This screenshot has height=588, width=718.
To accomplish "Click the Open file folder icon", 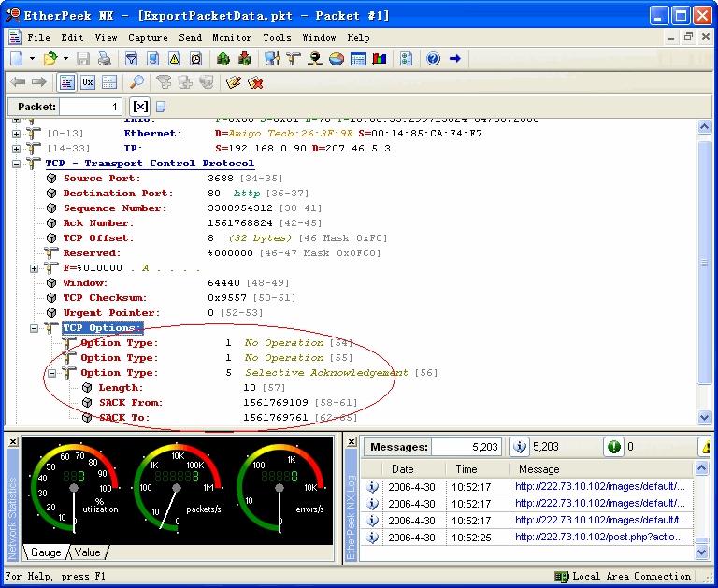I will coord(50,59).
